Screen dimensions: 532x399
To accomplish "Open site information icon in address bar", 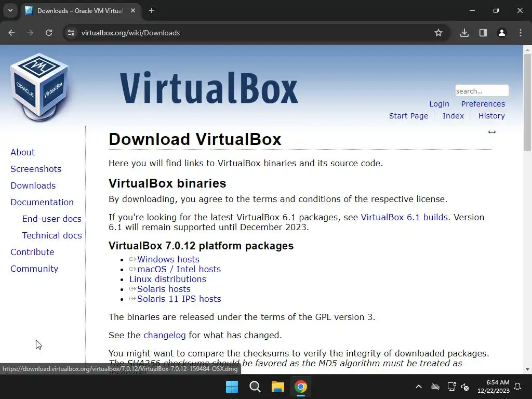I will click(71, 33).
